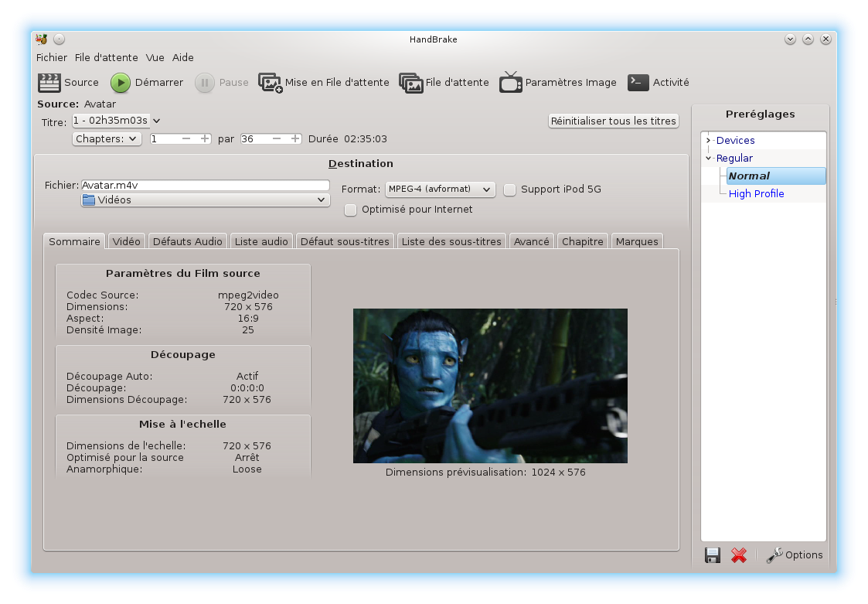This screenshot has width=868, height=604.
Task: Click the Fichier name field Avatar.m4v
Action: [x=206, y=185]
